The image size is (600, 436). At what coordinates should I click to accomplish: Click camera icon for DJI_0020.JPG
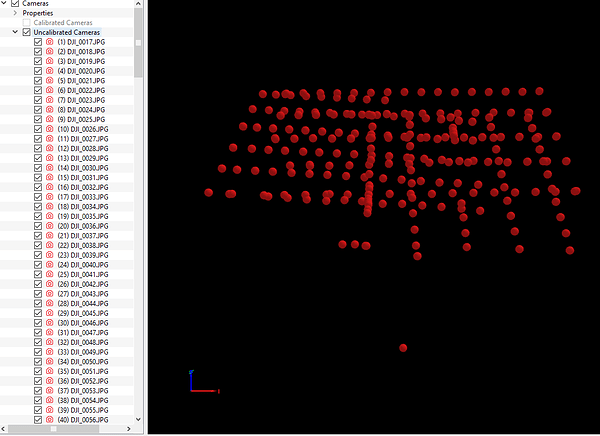pos(49,71)
